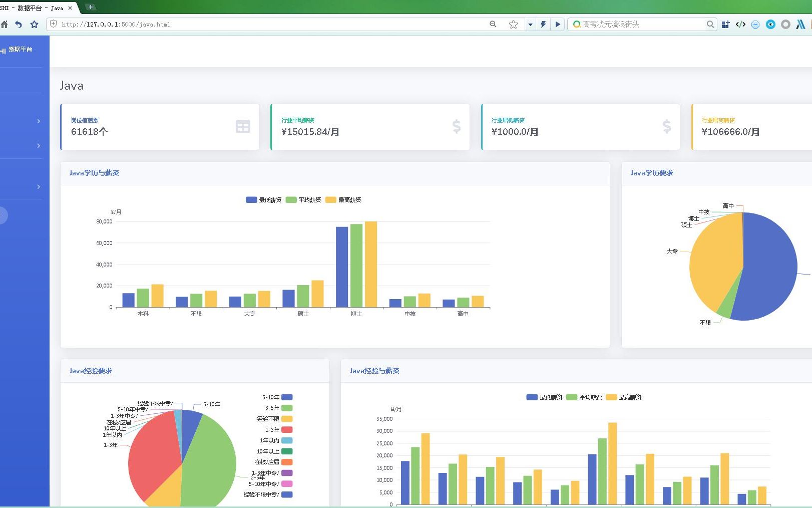Expand the second sidebar chevron menu

(39, 146)
